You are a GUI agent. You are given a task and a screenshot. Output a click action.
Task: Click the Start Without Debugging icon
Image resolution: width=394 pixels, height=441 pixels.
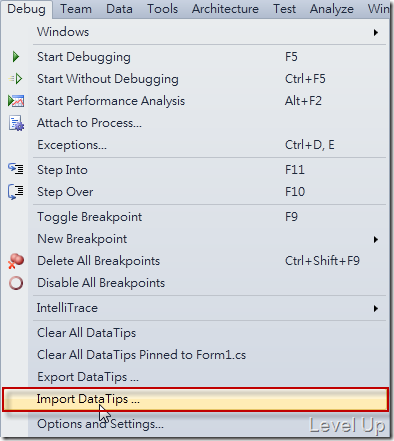16,79
